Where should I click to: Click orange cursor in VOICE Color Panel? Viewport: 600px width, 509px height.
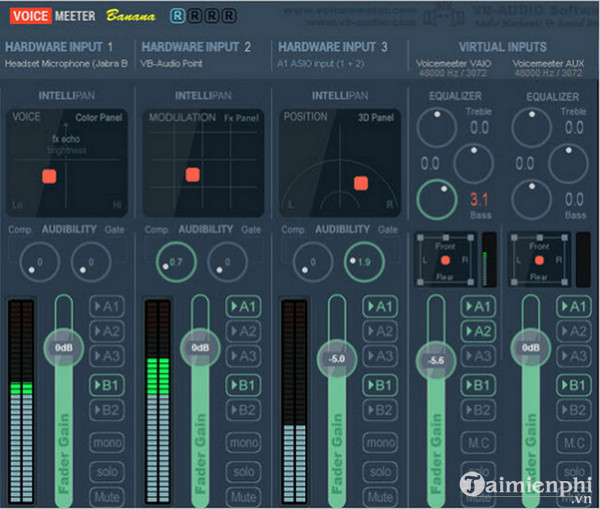point(49,176)
